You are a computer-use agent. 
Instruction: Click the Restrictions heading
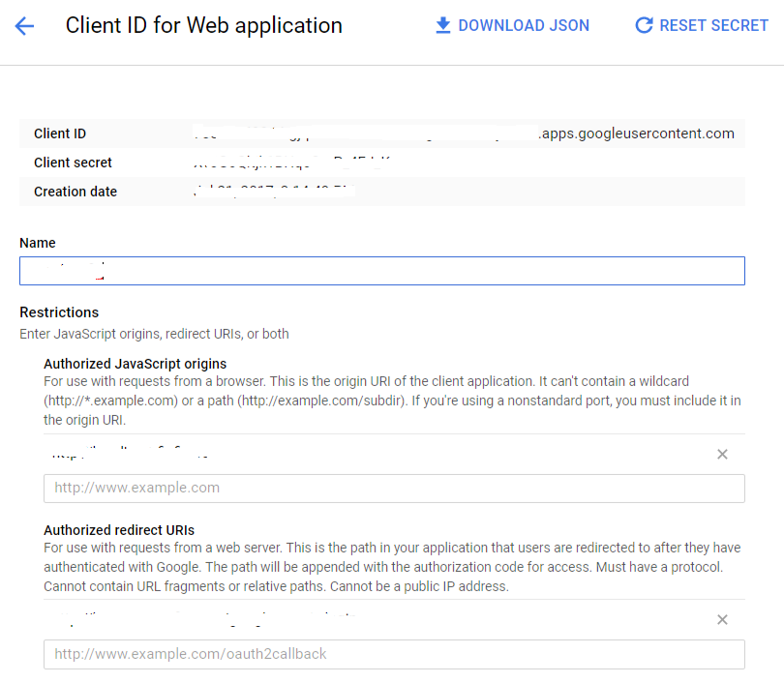point(59,312)
